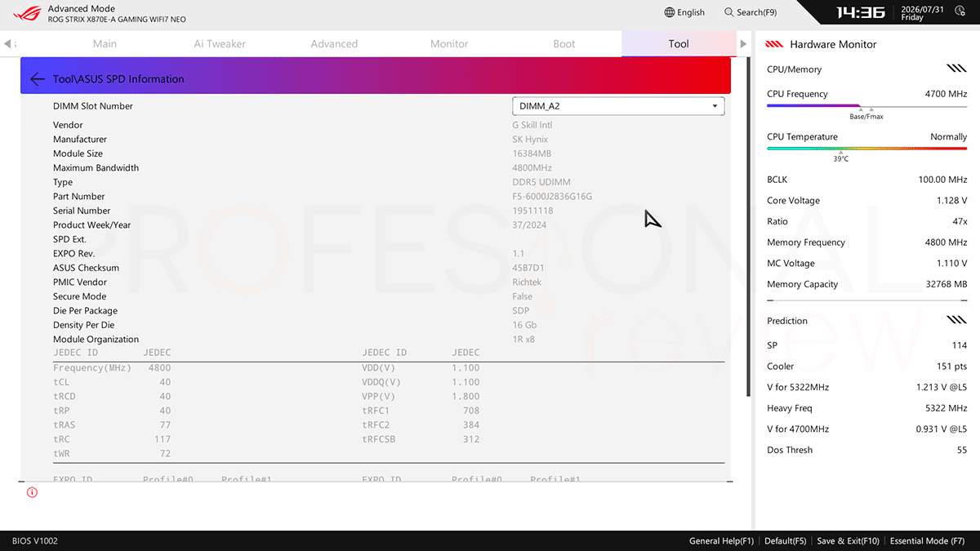Open the Advanced tab
This screenshot has height=551, width=980.
click(334, 44)
